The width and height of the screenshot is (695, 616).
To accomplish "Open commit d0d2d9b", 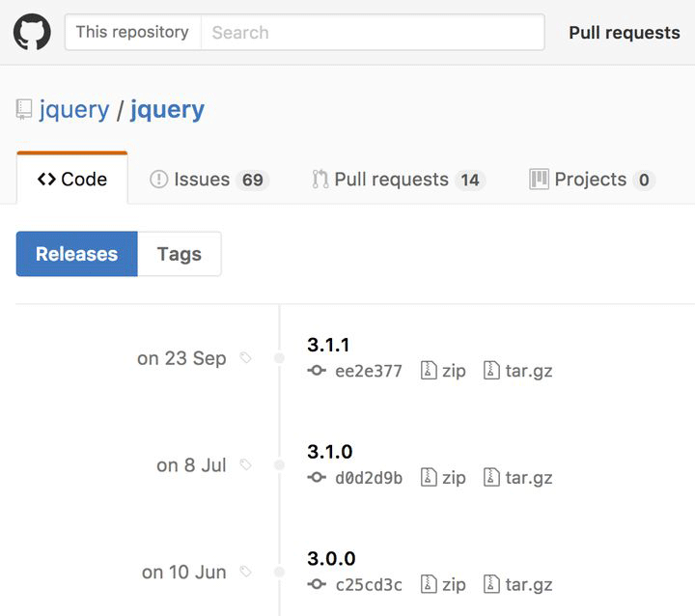I will pos(369,478).
